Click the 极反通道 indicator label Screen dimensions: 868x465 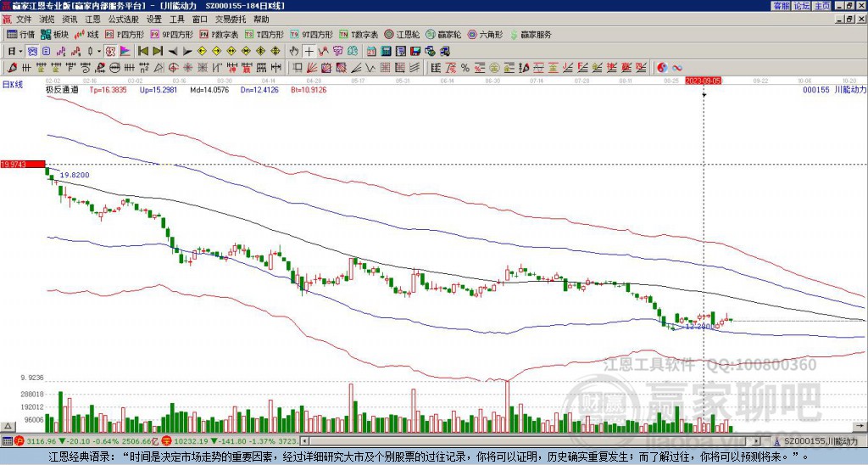click(x=62, y=89)
